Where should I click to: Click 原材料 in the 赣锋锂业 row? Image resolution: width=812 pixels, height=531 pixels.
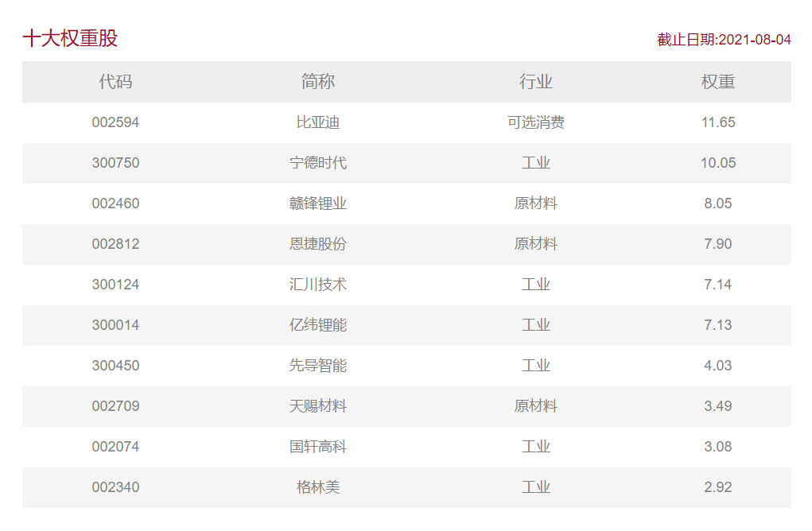[536, 203]
